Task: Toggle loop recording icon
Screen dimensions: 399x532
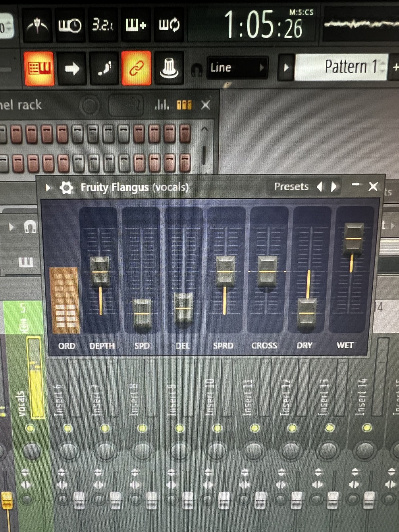Action: (x=169, y=25)
